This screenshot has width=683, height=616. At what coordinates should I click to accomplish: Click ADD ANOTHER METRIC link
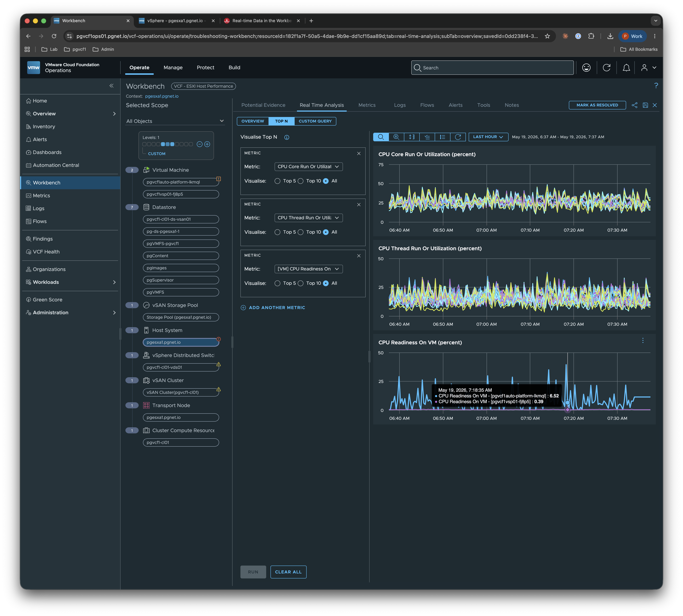(x=273, y=308)
